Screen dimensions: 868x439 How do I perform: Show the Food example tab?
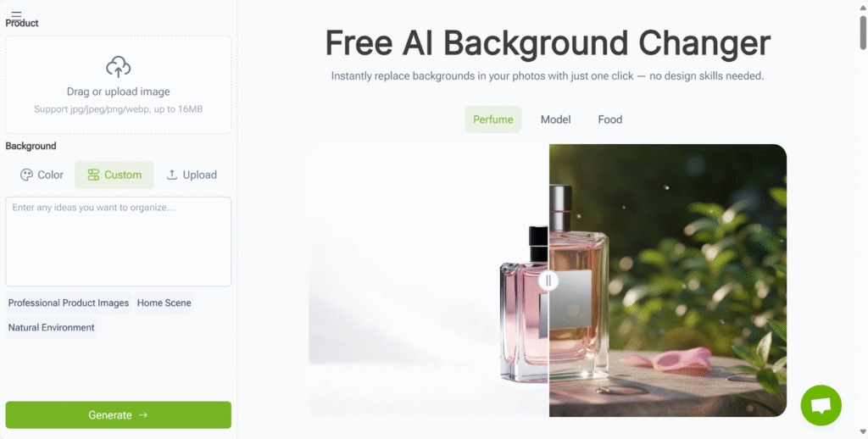click(610, 119)
